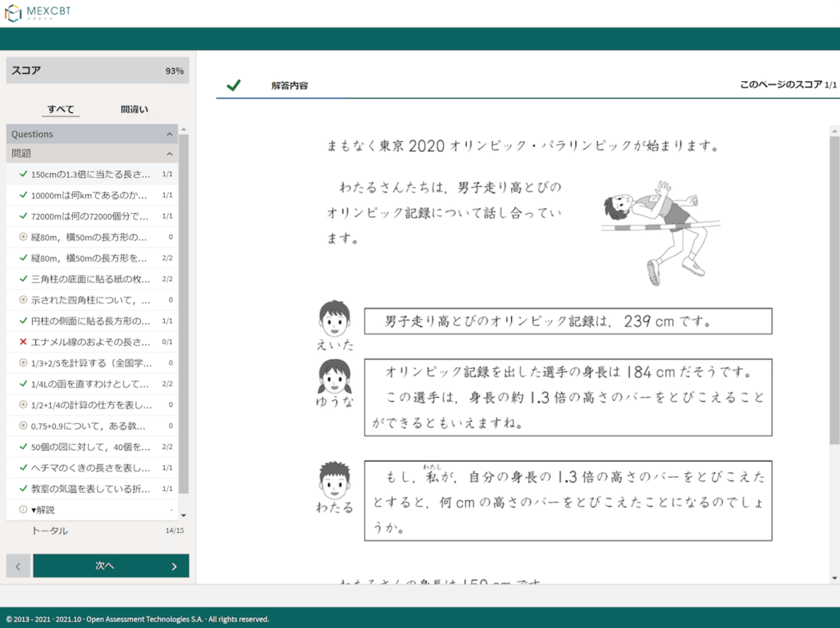Click ゆうな's speech box about 184 cm
840x628 pixels.
pos(568,398)
